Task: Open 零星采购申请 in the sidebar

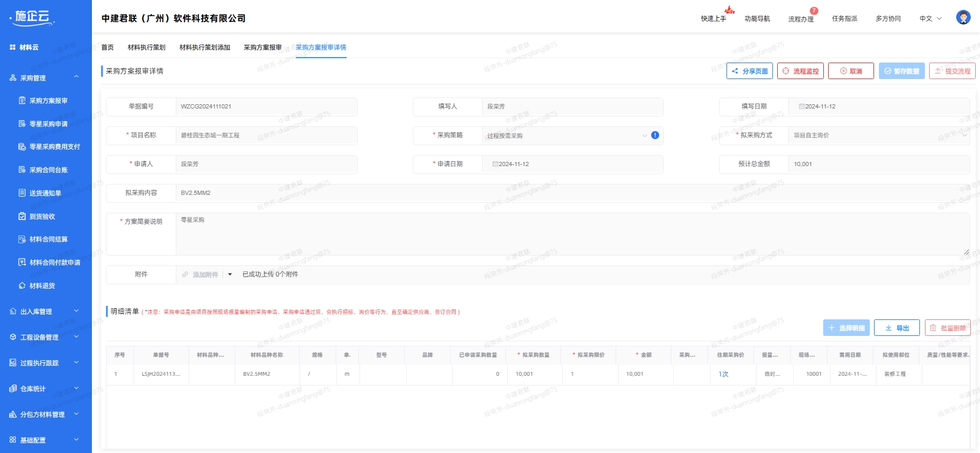Action: click(x=48, y=124)
